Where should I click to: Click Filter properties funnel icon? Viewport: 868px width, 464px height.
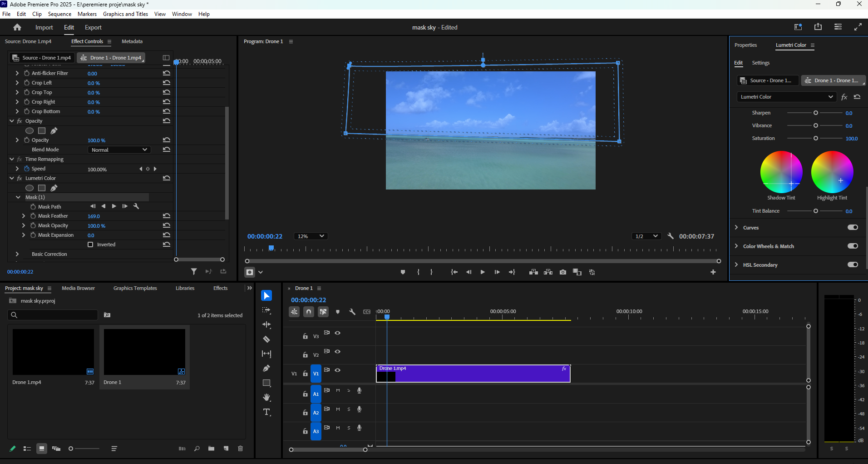(194, 271)
